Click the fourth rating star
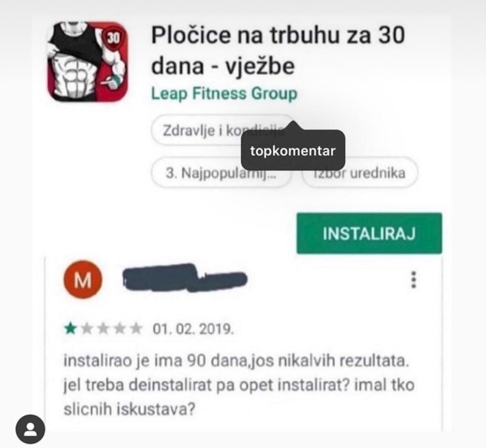 point(120,329)
